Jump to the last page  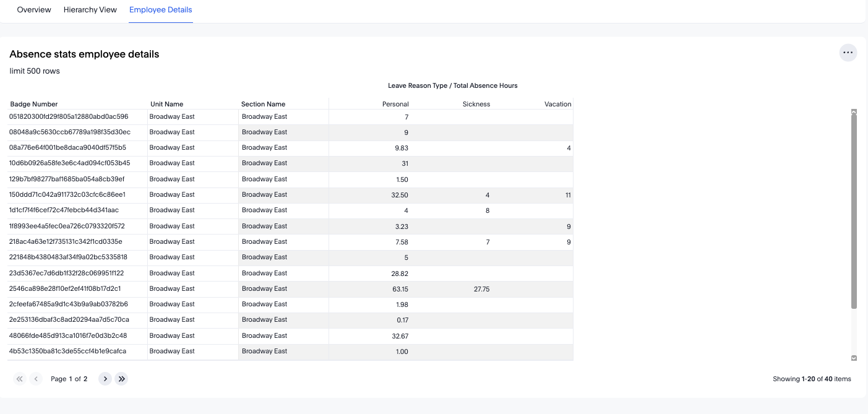point(121,379)
